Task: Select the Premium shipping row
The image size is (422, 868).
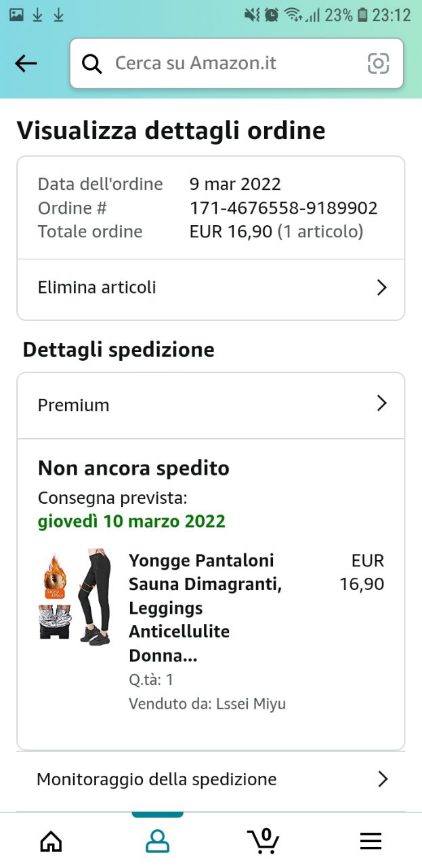Action: [x=74, y=405]
